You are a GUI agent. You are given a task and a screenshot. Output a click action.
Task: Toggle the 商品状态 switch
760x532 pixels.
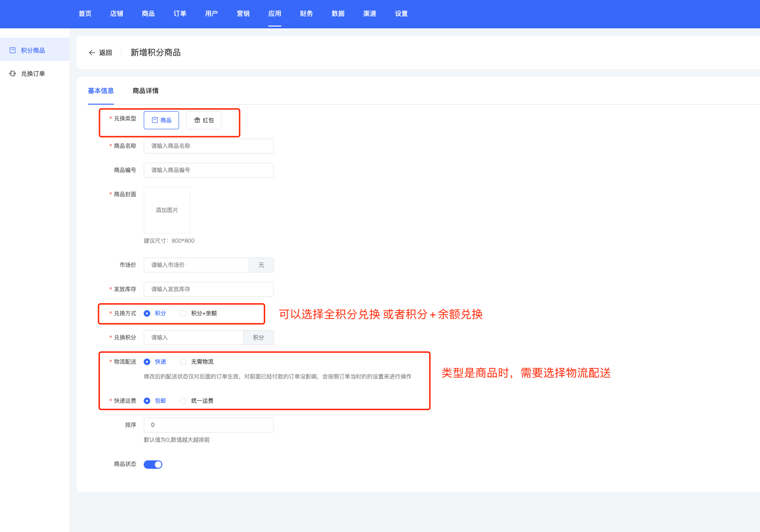click(x=153, y=465)
